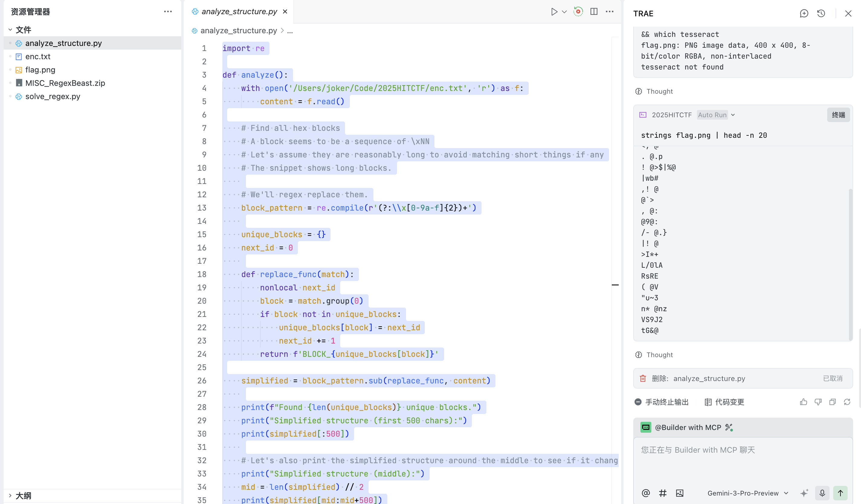Select the analyze_structure.py editor tab
The width and height of the screenshot is (861, 504).
(x=239, y=11)
